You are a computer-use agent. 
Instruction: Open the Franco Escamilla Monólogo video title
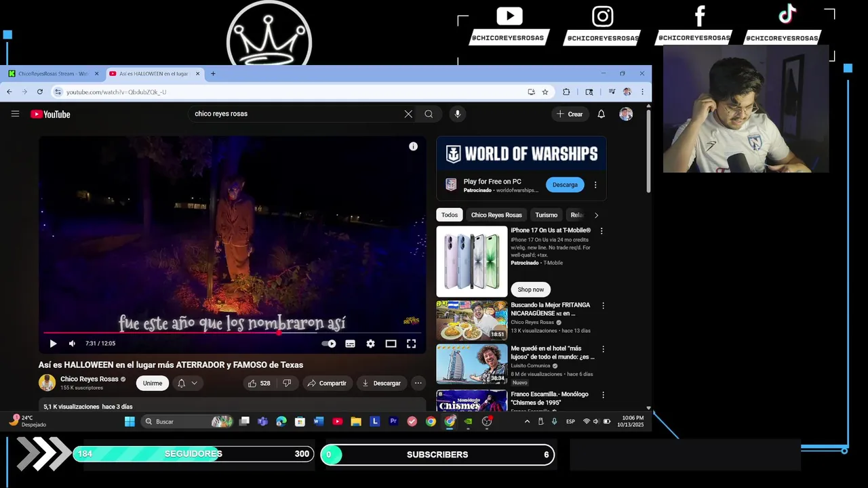coord(549,399)
